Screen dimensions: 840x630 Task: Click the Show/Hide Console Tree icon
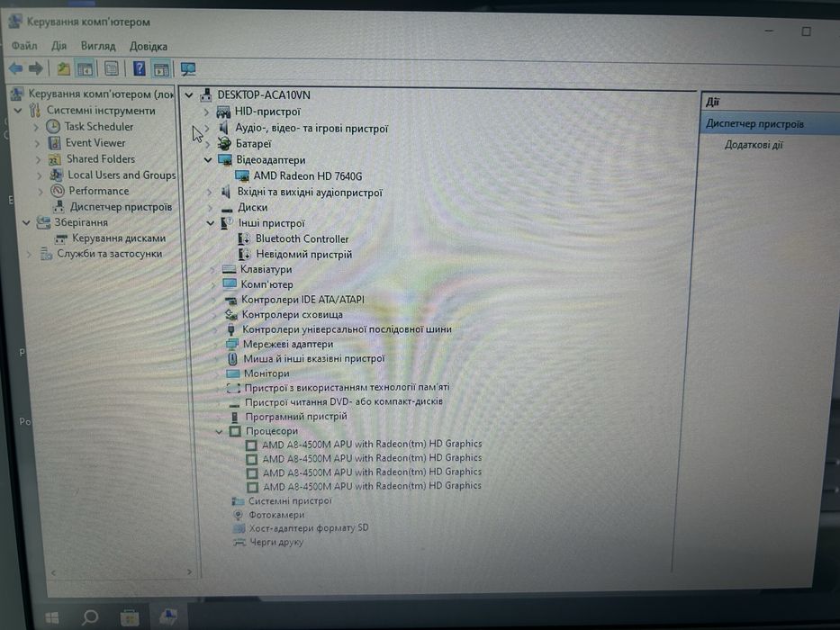click(x=86, y=68)
